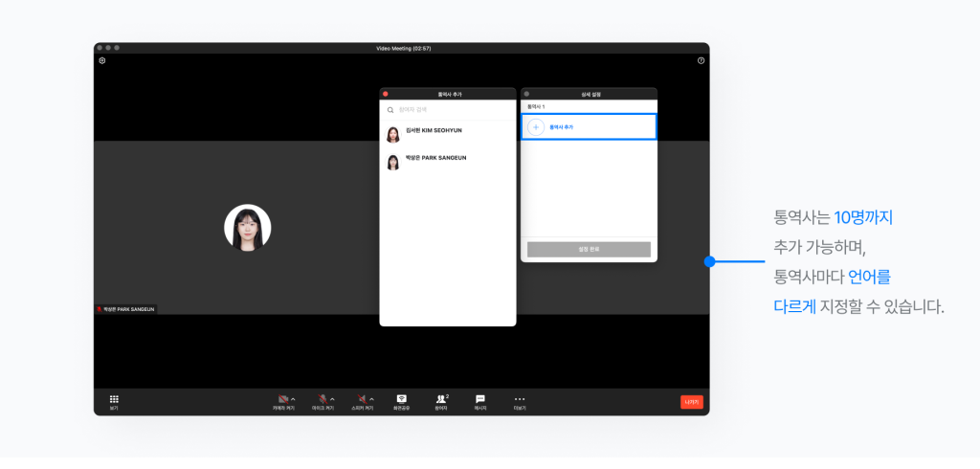Unmute the microphone

(323, 399)
